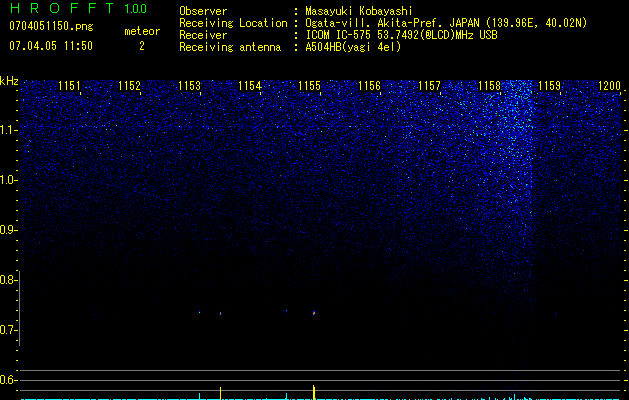This screenshot has width=629, height=400.
Task: Click the 1158 time axis label
Action: coord(490,86)
